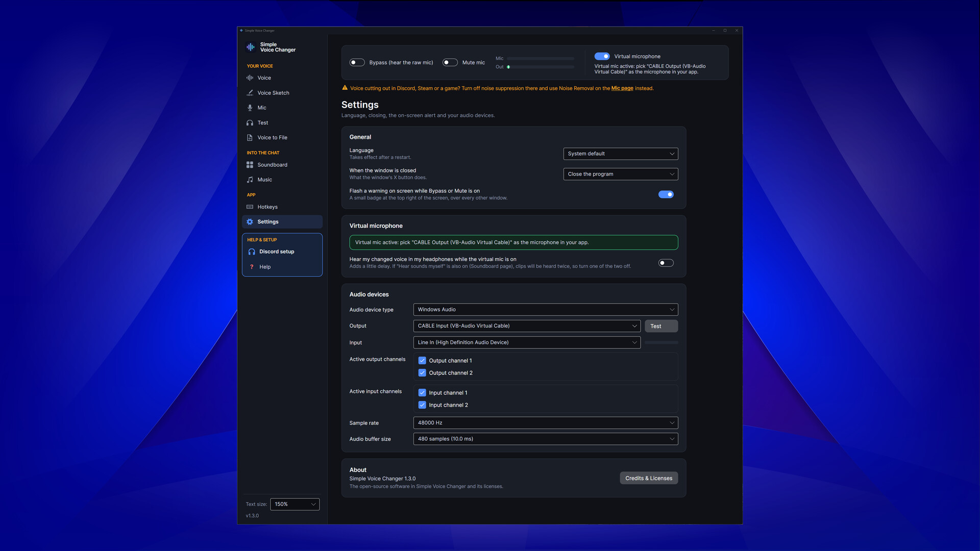Minimize the Simple Voice Changer window

714,31
